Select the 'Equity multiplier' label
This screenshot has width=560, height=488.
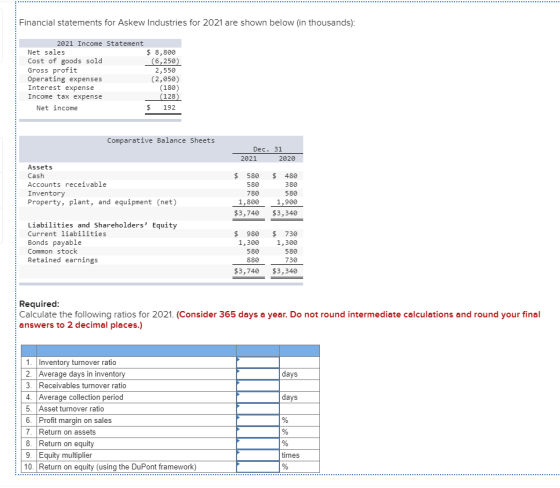click(65, 455)
